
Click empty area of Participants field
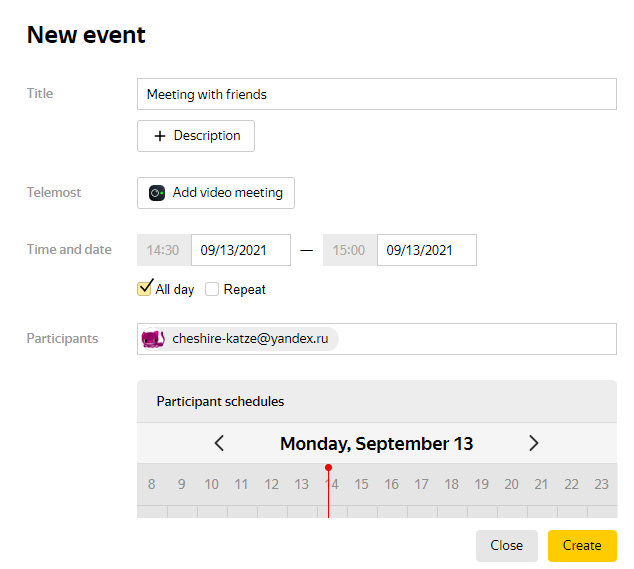(x=477, y=339)
